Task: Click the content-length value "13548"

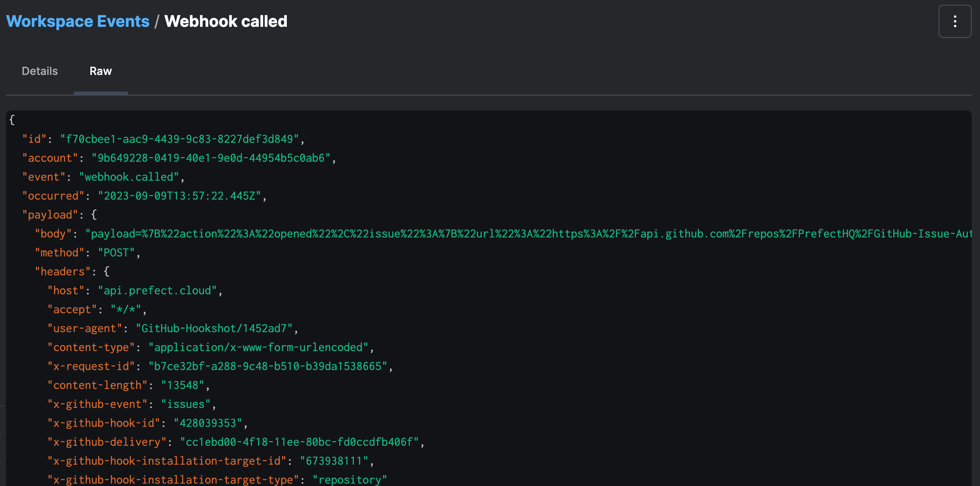Action: coord(183,385)
